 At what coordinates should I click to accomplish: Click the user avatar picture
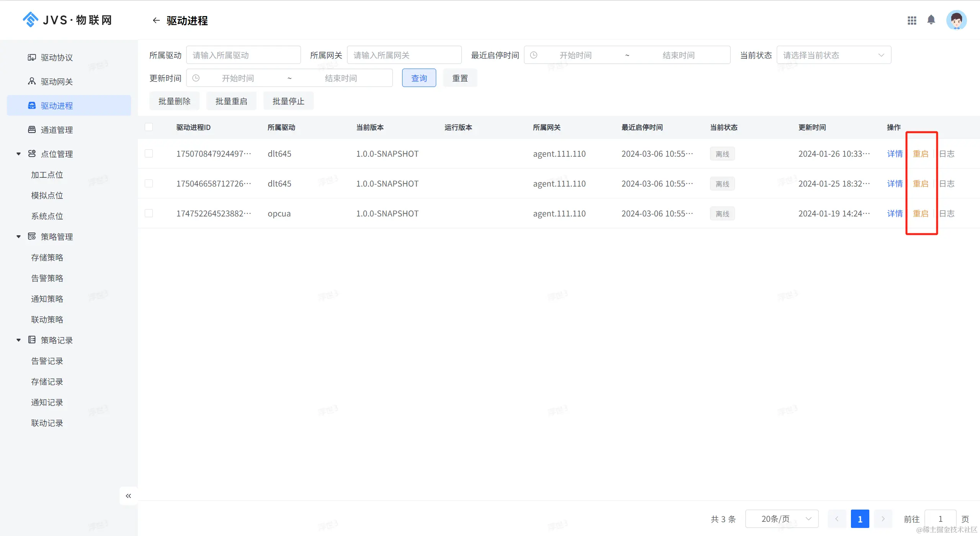[956, 20]
